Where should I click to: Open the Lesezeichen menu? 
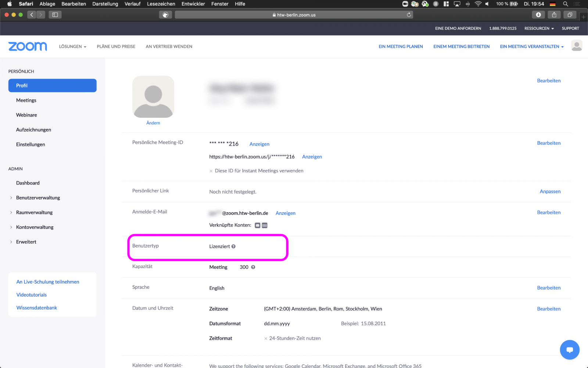[161, 4]
